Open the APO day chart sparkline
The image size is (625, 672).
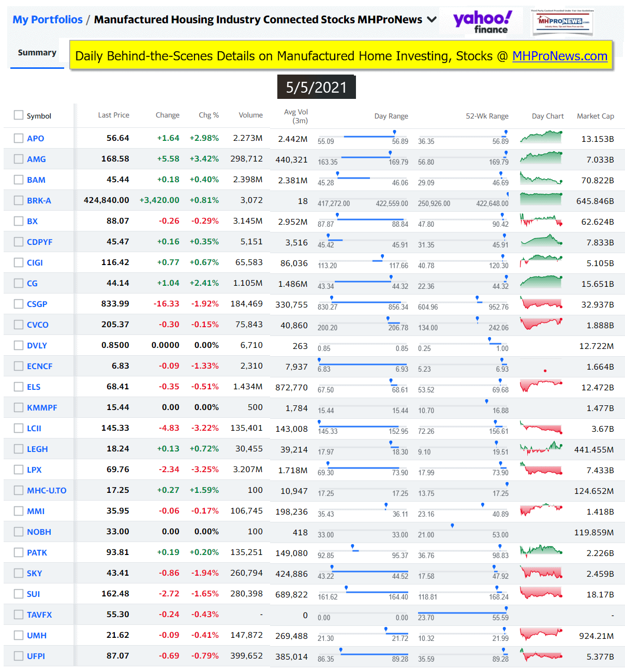pyautogui.click(x=541, y=137)
